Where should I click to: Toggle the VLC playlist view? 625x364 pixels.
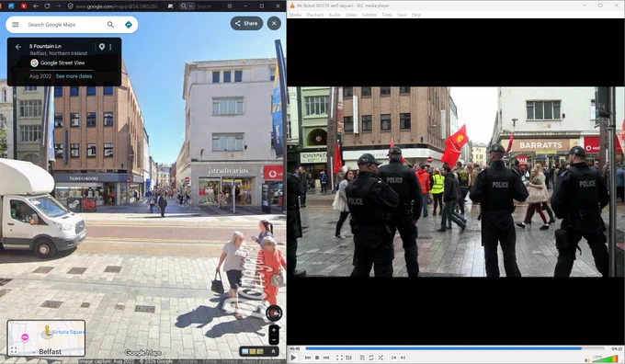[x=362, y=358]
